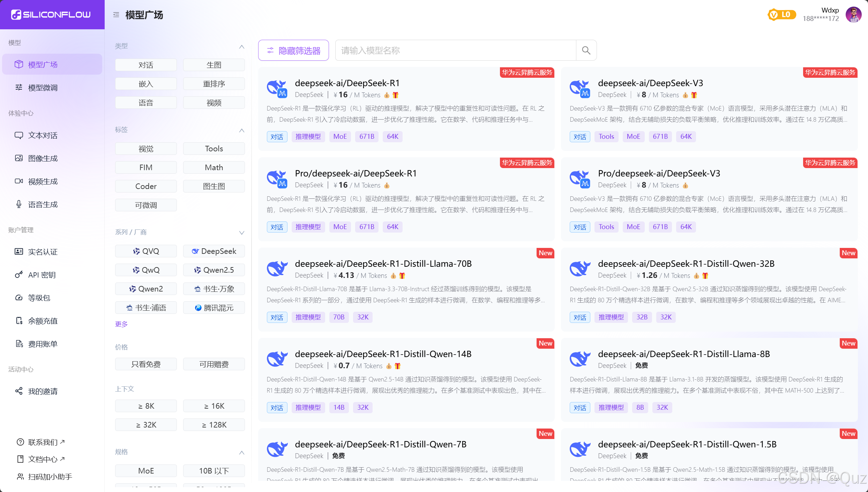Enable the 可用赠费 price filter
The width and height of the screenshot is (868, 492).
(214, 364)
